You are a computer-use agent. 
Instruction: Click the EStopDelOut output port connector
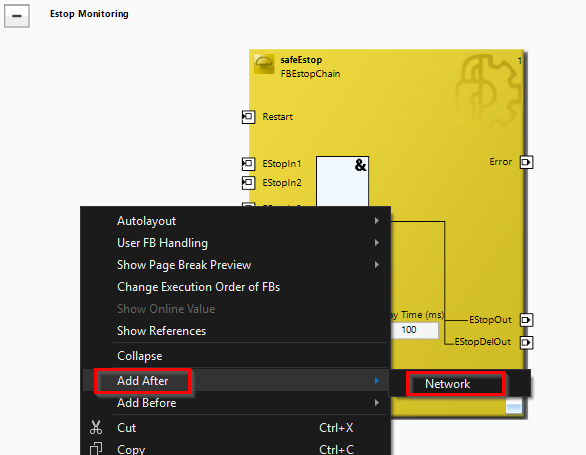[526, 342]
